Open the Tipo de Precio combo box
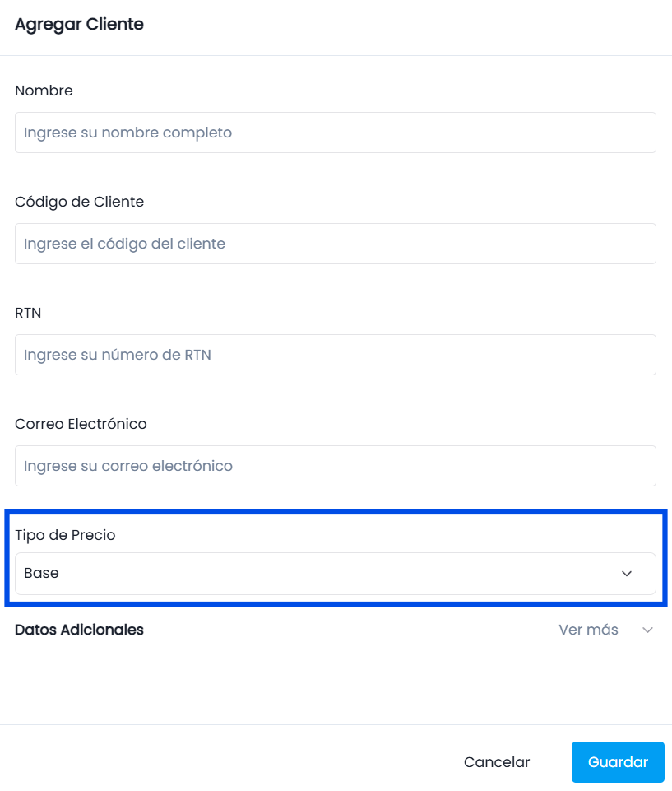Screen dimensions: 672x791 [336, 574]
